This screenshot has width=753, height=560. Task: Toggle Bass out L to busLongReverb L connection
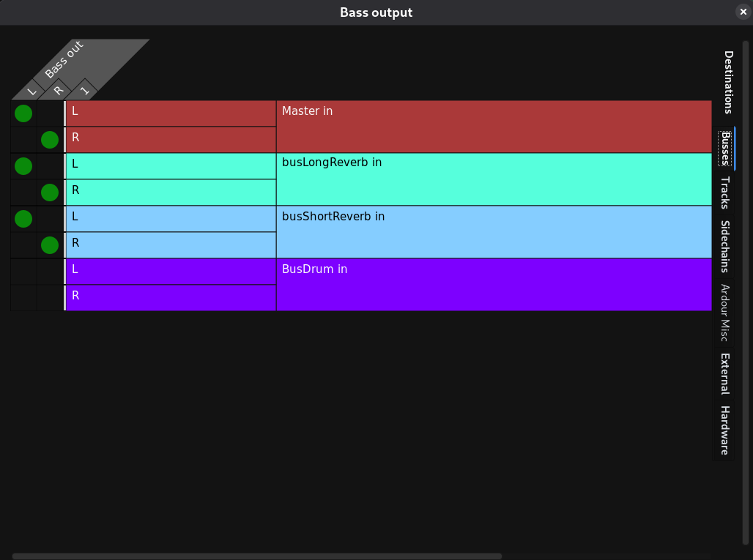pos(23,166)
